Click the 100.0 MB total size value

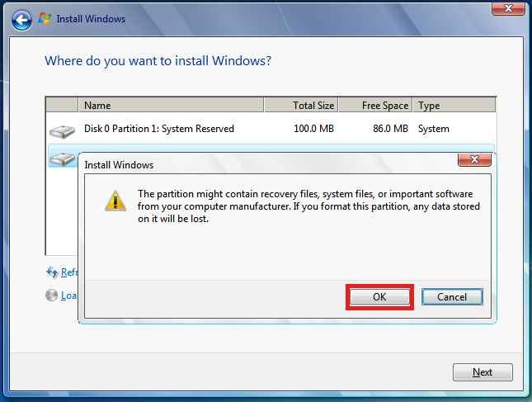(x=314, y=129)
